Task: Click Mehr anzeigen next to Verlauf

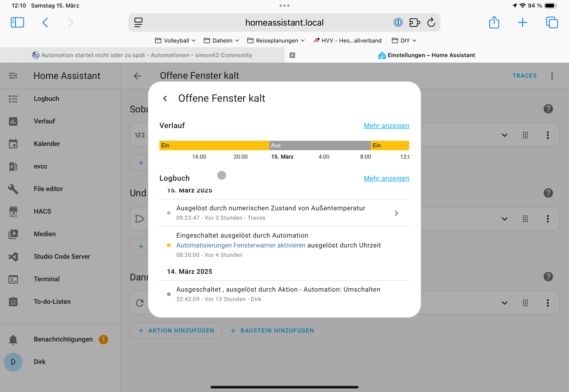Action: pyautogui.click(x=386, y=126)
